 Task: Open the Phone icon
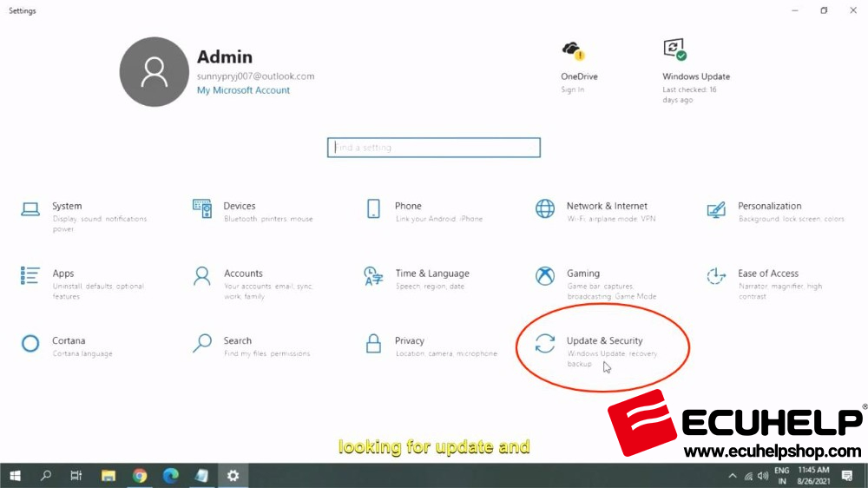pyautogui.click(x=373, y=208)
